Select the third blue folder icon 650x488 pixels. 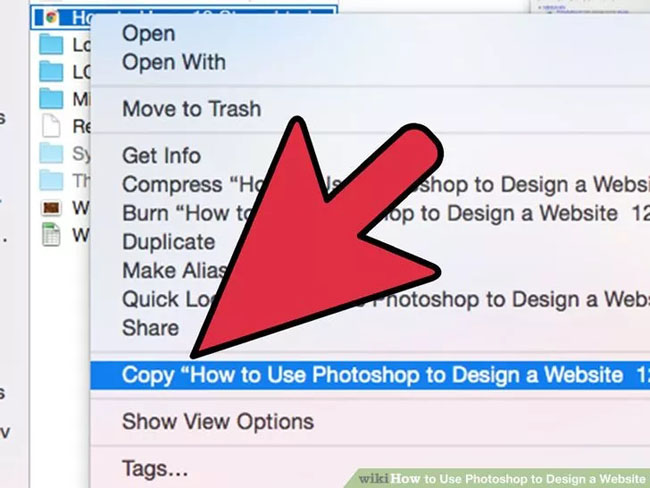point(51,99)
